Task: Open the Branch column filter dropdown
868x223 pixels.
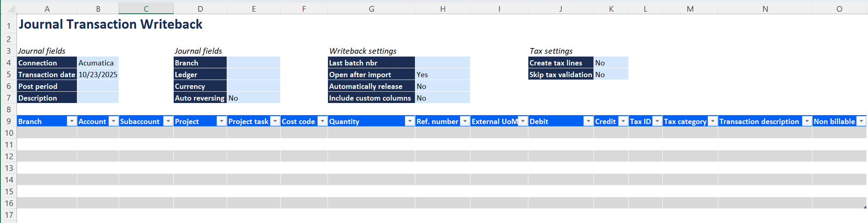Action: click(72, 121)
